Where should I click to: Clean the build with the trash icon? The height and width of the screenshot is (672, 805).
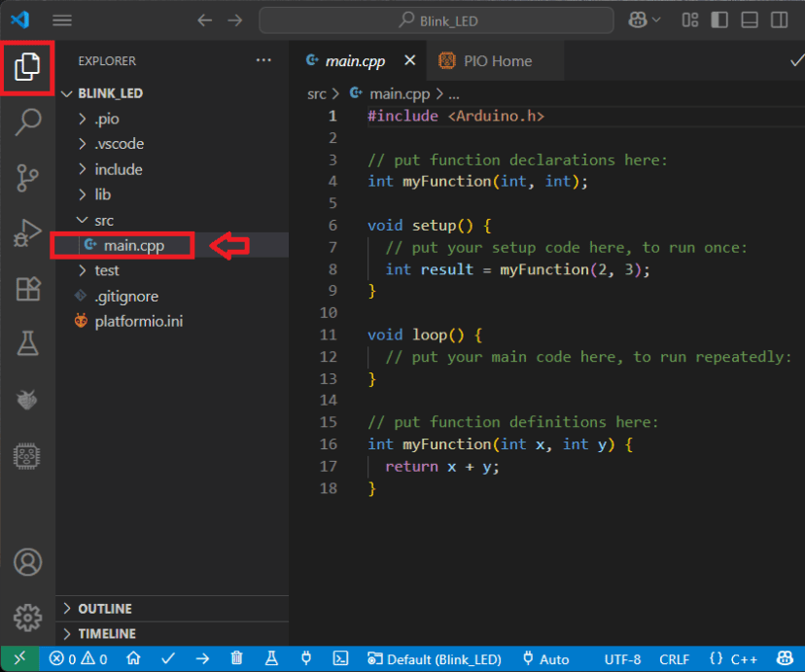(236, 658)
